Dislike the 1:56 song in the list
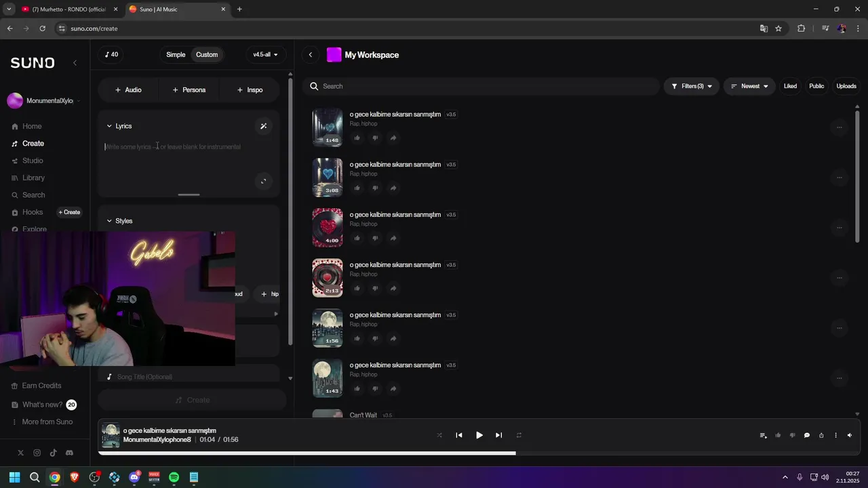The height and width of the screenshot is (488, 868). pos(375,338)
